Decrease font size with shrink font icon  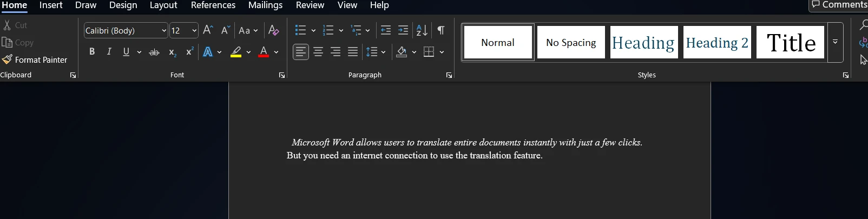pos(226,30)
